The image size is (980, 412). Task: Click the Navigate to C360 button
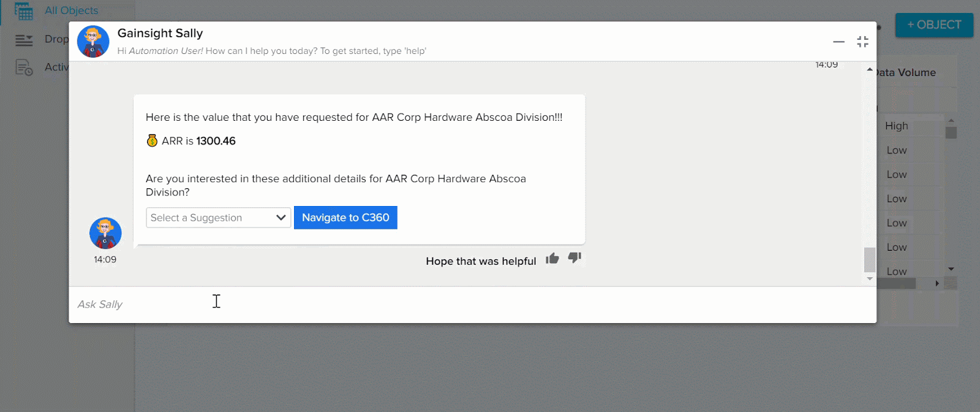[345, 218]
